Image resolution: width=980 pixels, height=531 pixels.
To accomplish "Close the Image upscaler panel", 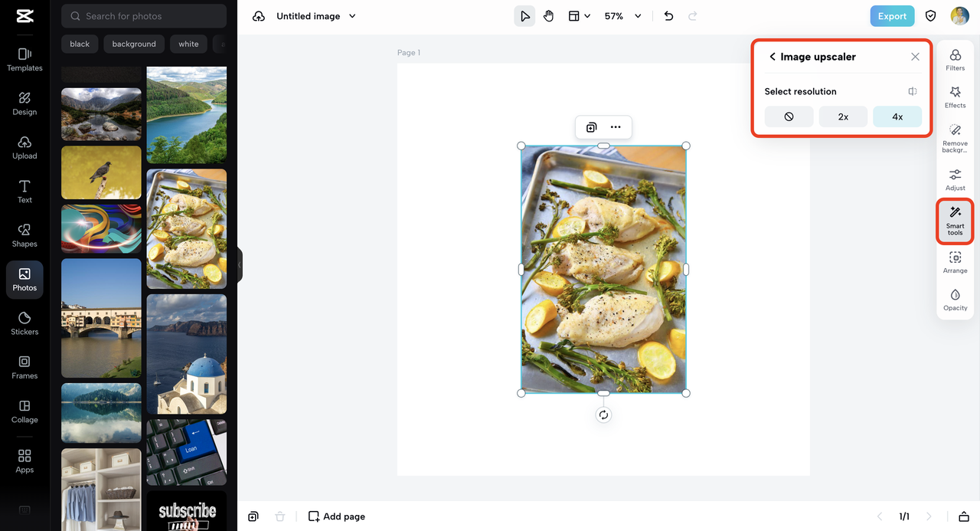I will point(915,57).
